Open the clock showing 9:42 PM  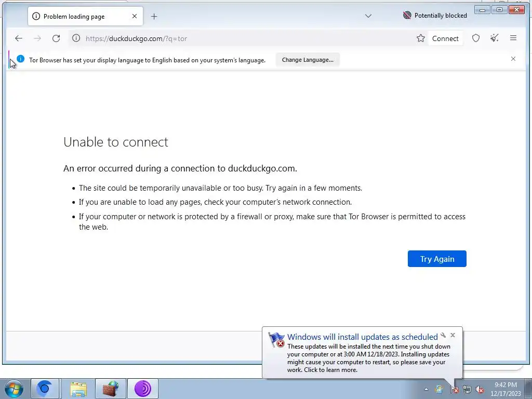tap(506, 389)
